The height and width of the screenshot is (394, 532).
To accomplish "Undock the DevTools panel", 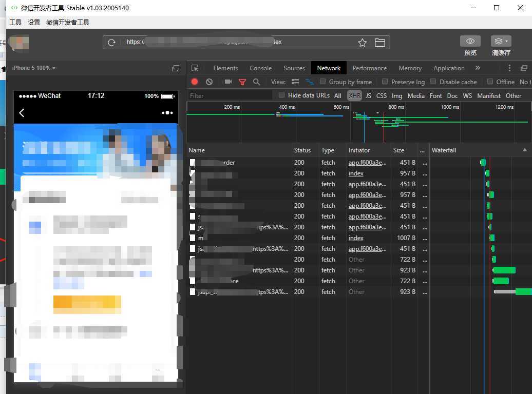I will click(x=524, y=68).
